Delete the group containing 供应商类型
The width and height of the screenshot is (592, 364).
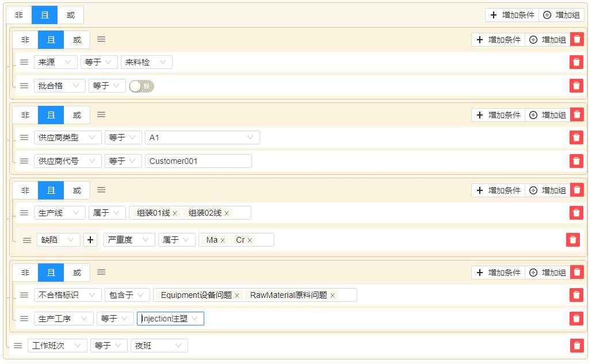click(577, 114)
